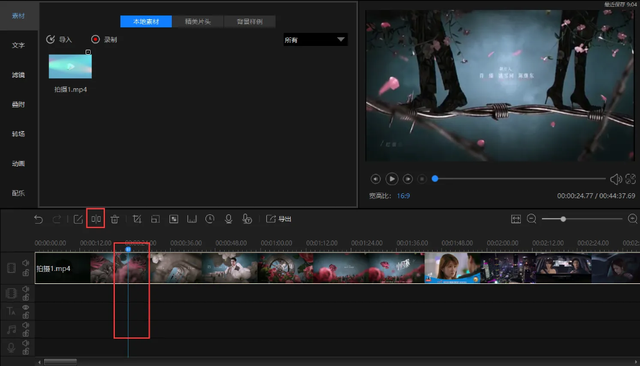640x366 pixels.
Task: Click the split clip tool icon
Action: [x=96, y=219]
